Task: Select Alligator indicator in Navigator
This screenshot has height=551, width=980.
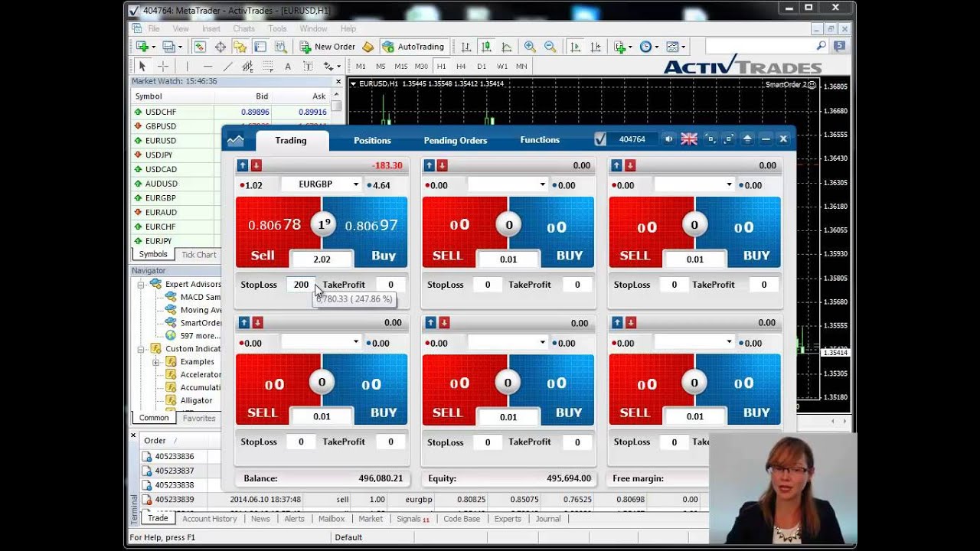Action: tap(196, 400)
